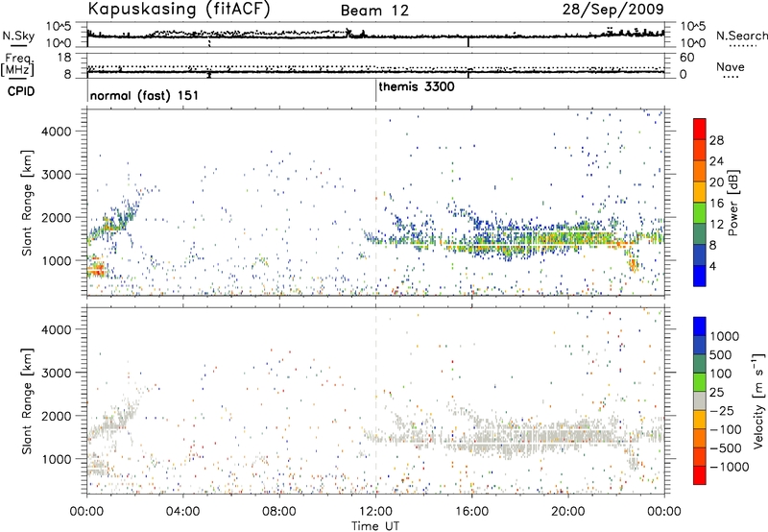Click the blue bottom segment of the power colorbar
Image resolution: width=768 pixels, height=532 pixels.
click(x=700, y=276)
